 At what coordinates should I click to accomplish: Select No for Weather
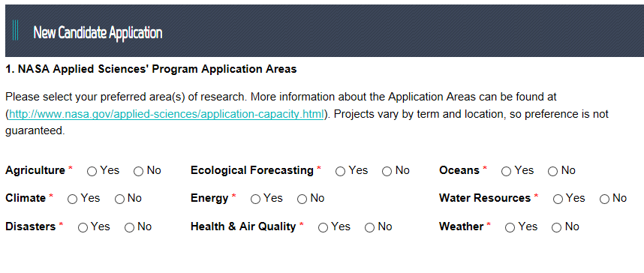pos(556,228)
